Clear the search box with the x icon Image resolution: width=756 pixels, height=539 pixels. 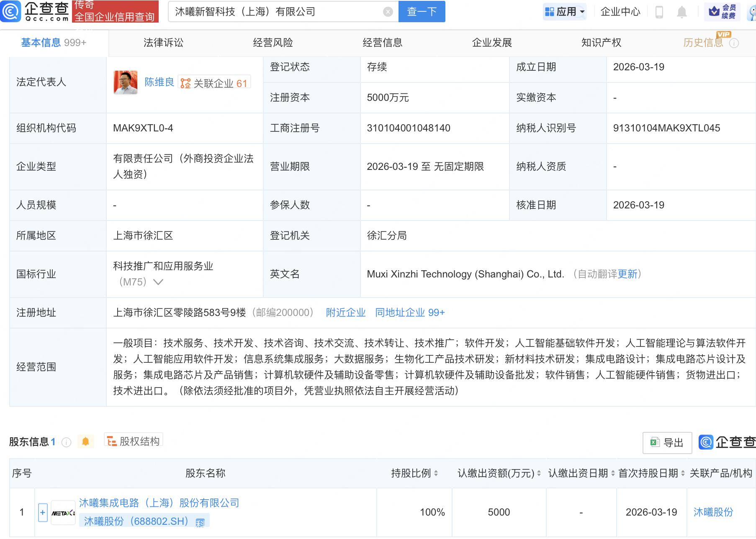tap(388, 11)
